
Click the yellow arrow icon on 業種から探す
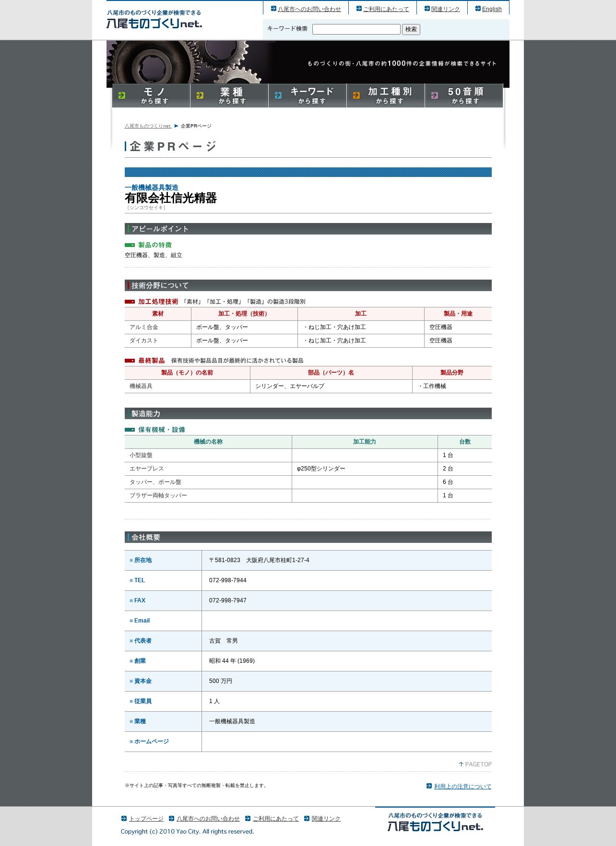point(200,95)
